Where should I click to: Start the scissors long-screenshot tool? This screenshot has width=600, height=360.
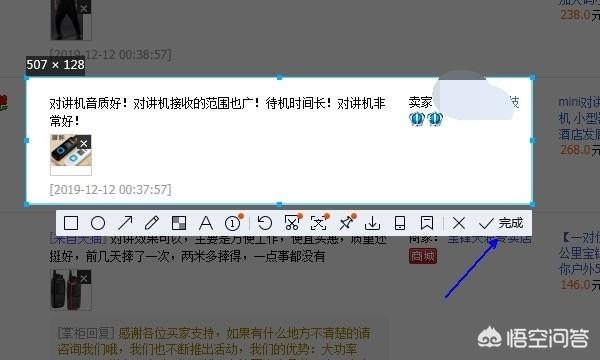click(x=292, y=222)
